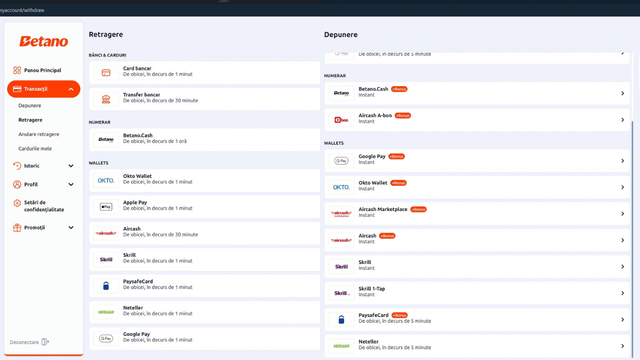This screenshot has width=640, height=360.
Task: Expand the Promoții menu chevron
Action: [x=71, y=228]
